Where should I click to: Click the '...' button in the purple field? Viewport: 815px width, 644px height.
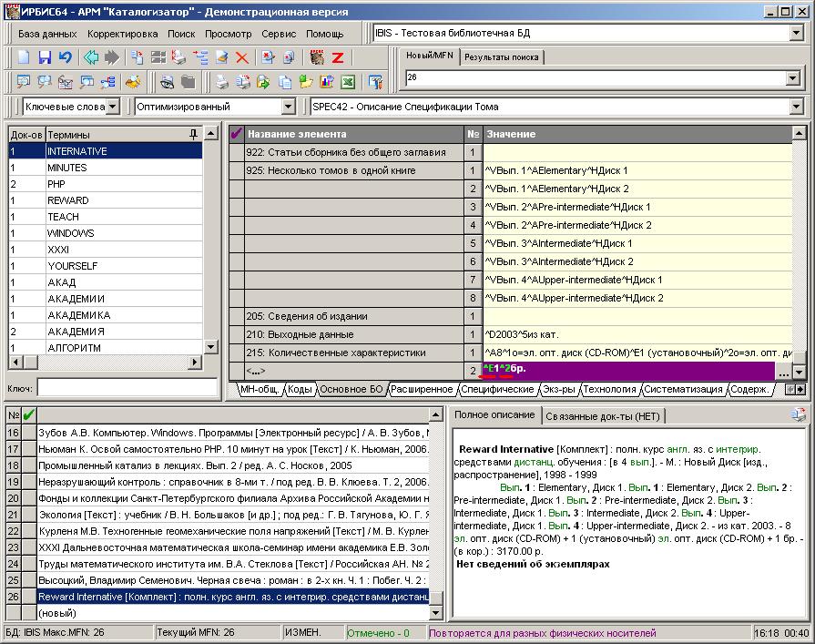point(783,372)
